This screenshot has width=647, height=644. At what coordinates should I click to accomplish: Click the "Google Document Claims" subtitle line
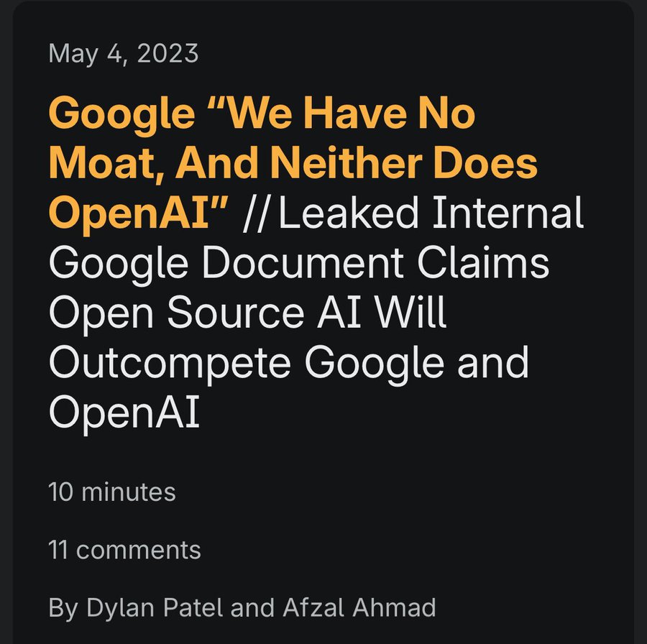click(x=298, y=263)
